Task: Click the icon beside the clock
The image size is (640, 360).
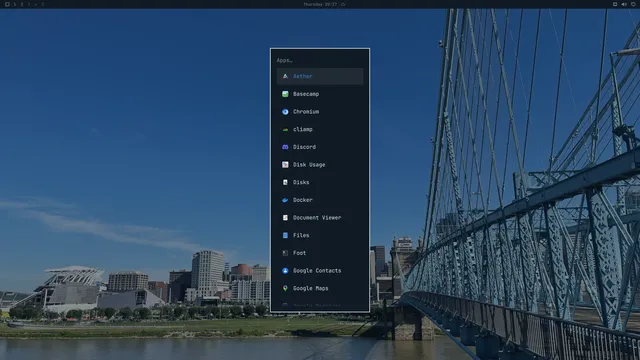Action: click(343, 4)
